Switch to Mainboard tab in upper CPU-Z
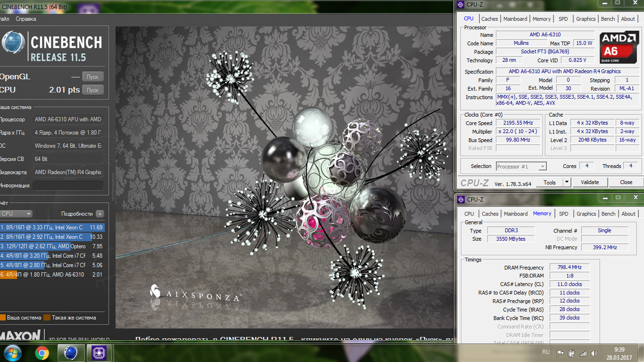 click(515, 19)
